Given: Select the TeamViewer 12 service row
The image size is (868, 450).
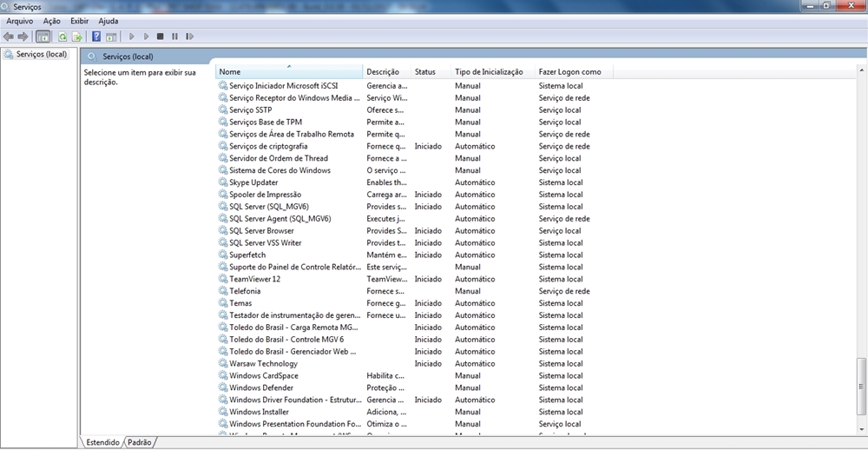Looking at the screenshot, I should 254,279.
